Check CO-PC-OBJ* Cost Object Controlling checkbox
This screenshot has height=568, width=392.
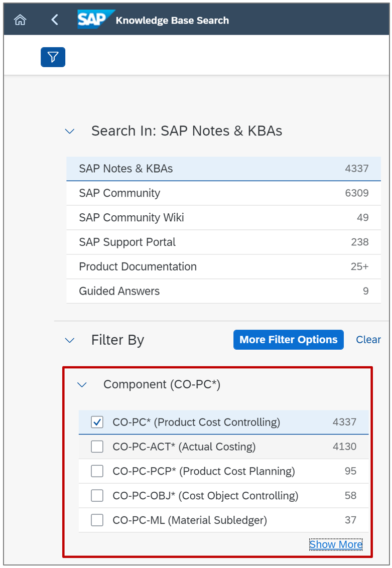pyautogui.click(x=97, y=496)
